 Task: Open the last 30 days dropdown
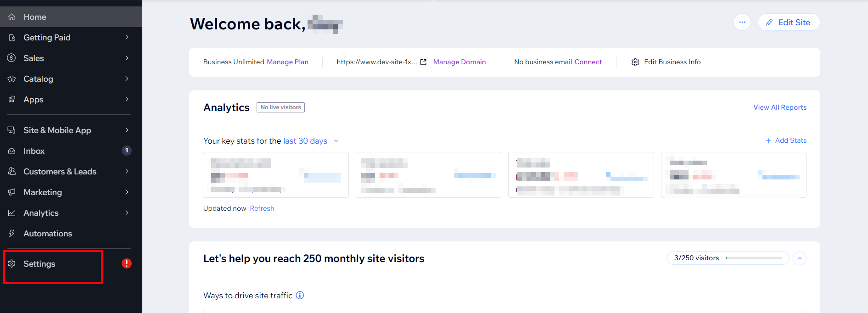(311, 141)
